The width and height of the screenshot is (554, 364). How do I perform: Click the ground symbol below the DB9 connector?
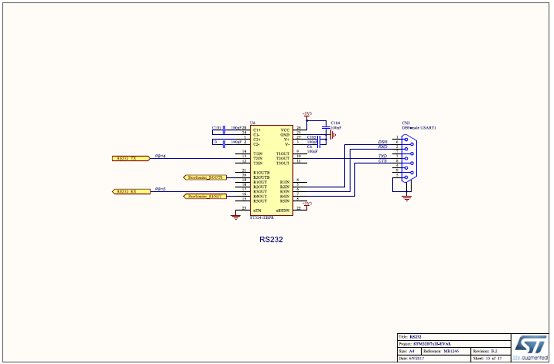tap(407, 198)
